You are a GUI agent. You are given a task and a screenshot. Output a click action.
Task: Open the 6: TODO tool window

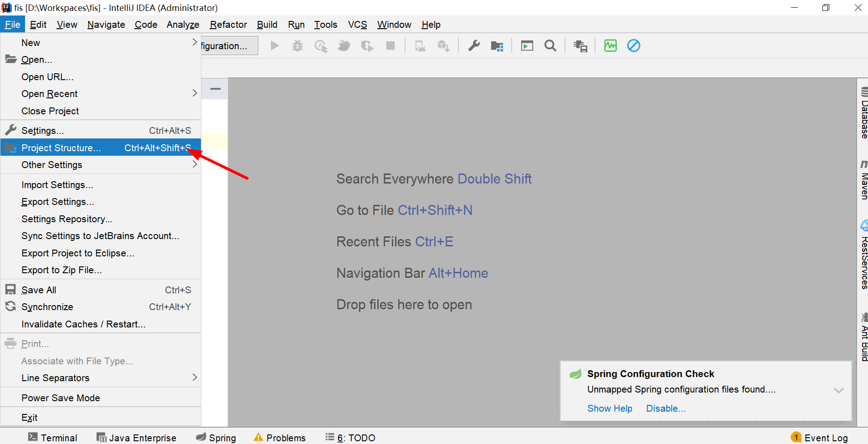click(350, 438)
